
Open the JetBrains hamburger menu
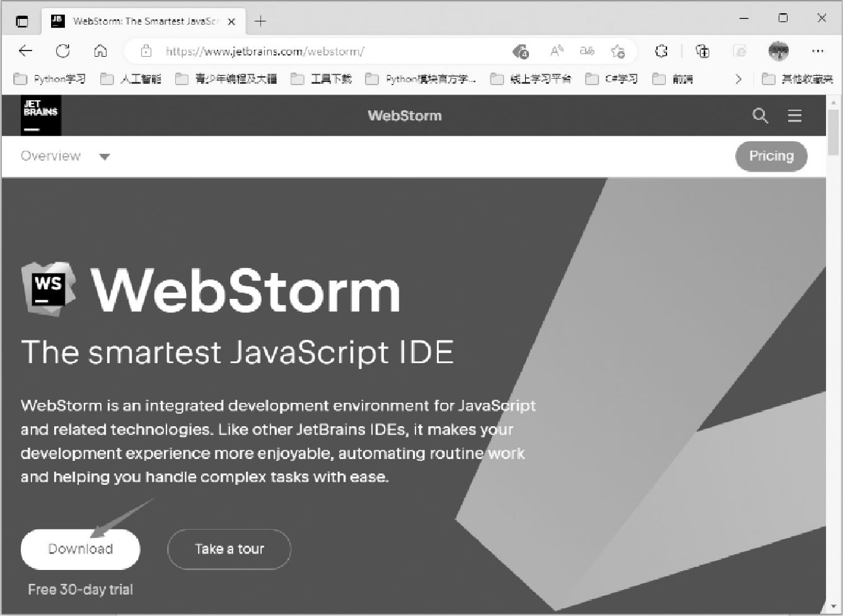pos(794,115)
